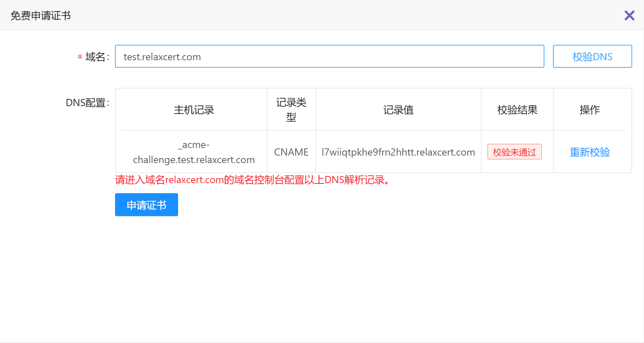Click the 校验DNS button
This screenshot has height=343, width=644.
592,56
